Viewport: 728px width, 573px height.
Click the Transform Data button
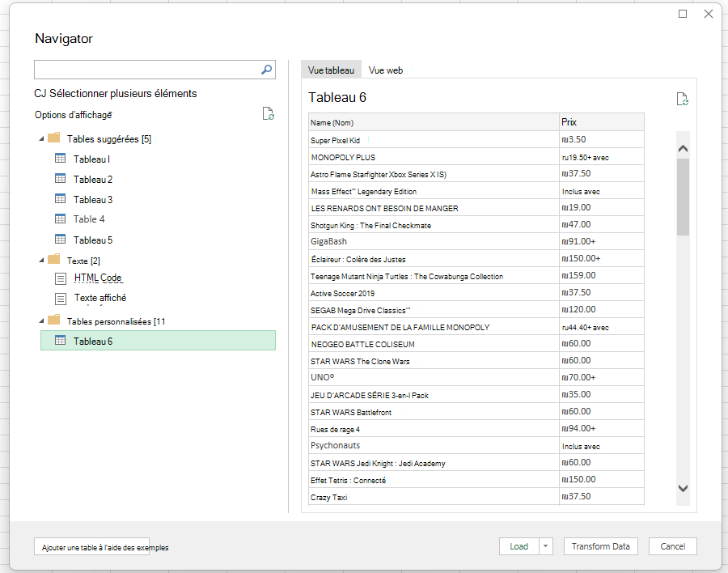(600, 546)
